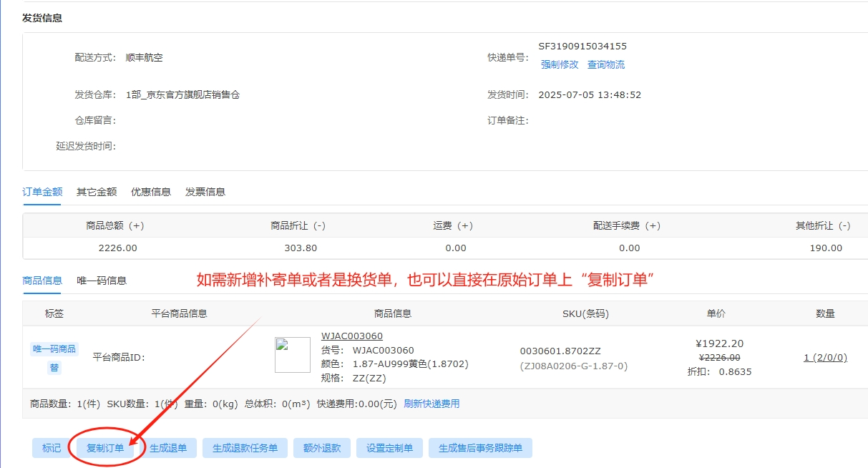Select the 发票信息 tab
The image size is (868, 468).
click(x=205, y=192)
